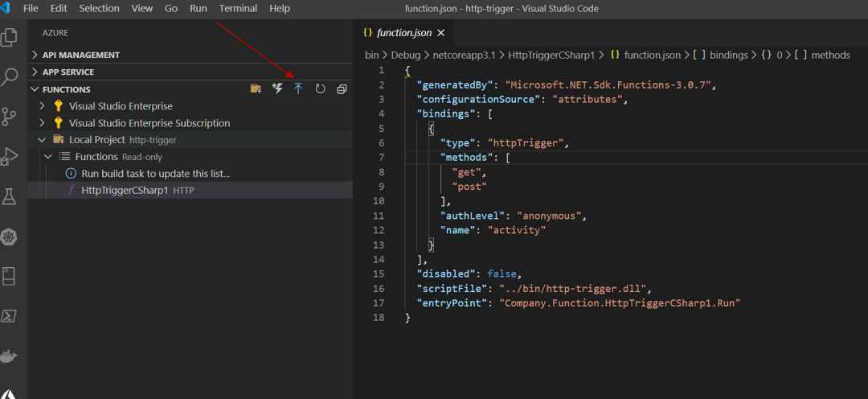Open the Help menu
The image size is (868, 399).
[280, 8]
